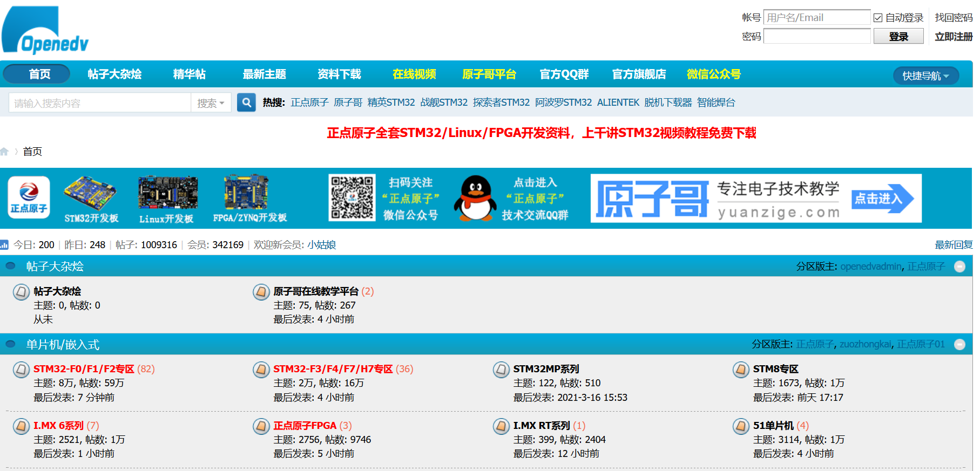Click the 点击进入 arrow on 原子哥 banner
Viewport: 980px width, 471px height.
pos(882,199)
